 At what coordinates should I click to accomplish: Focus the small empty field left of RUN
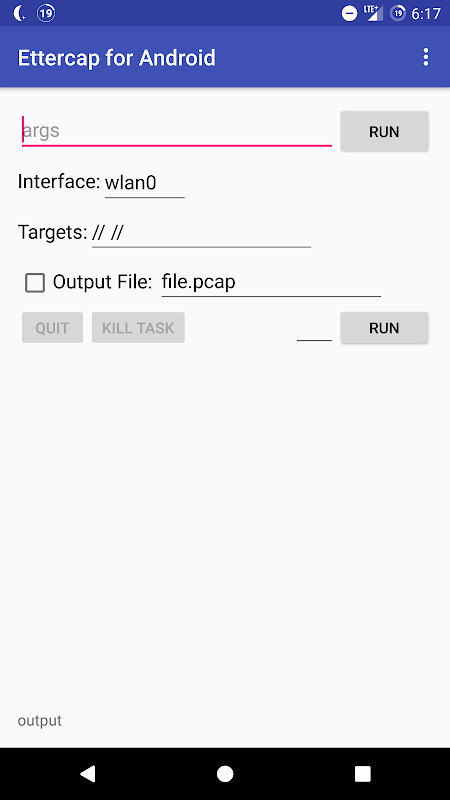(x=314, y=329)
